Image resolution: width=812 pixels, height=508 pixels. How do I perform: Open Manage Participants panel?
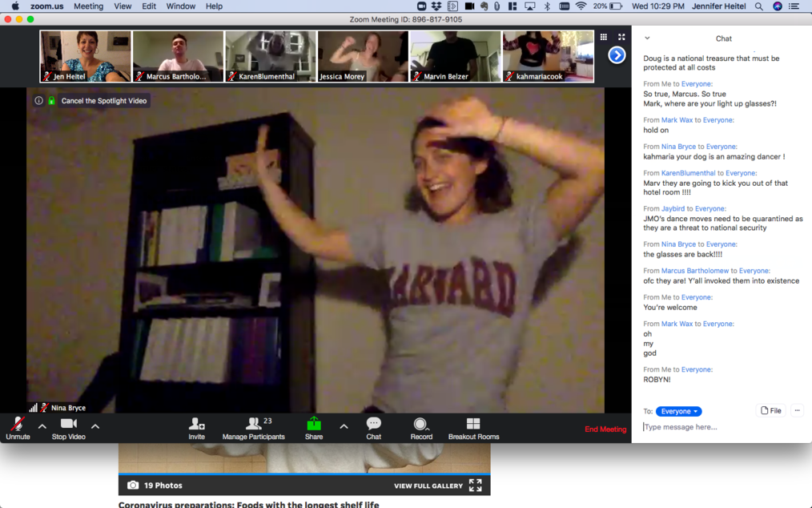pos(253,428)
